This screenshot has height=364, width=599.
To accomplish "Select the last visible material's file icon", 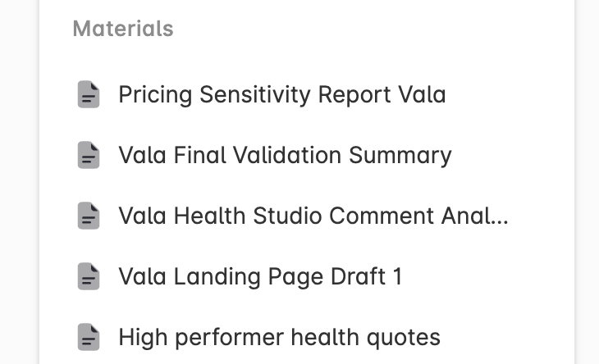I will pyautogui.click(x=89, y=337).
